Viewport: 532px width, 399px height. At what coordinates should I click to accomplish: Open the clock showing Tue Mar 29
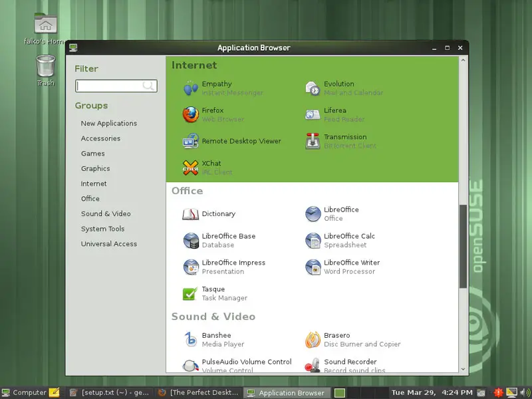point(432,392)
